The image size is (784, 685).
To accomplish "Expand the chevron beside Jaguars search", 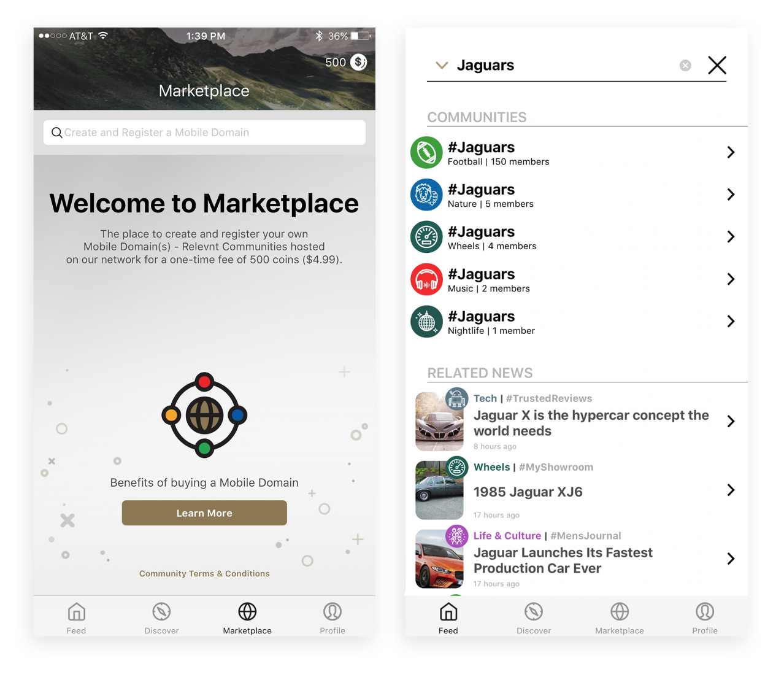I will click(x=442, y=65).
